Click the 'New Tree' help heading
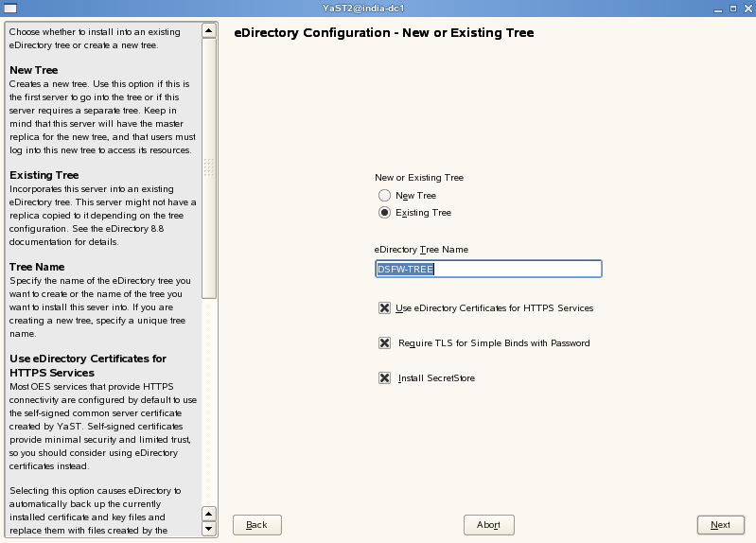The height and width of the screenshot is (543, 756). pos(34,70)
